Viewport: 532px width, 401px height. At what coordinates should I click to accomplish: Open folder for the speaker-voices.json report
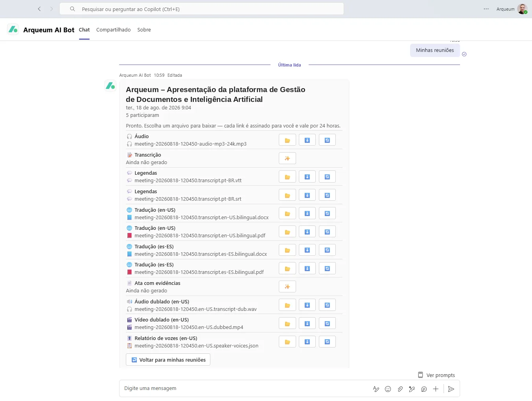(x=287, y=342)
